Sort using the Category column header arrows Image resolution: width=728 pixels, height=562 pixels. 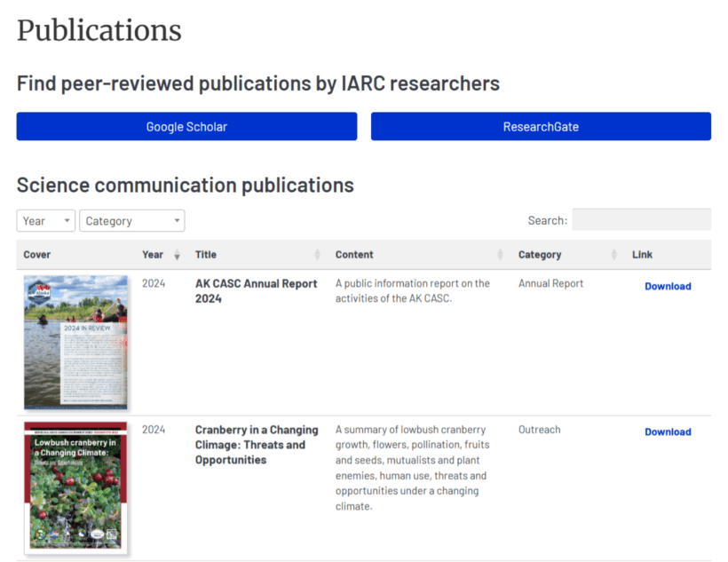614,255
